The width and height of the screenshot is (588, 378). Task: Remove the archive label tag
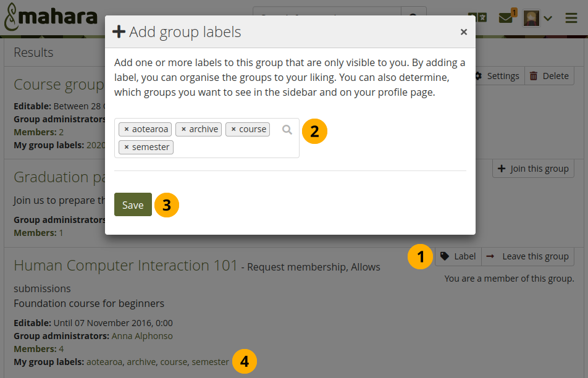(x=183, y=129)
